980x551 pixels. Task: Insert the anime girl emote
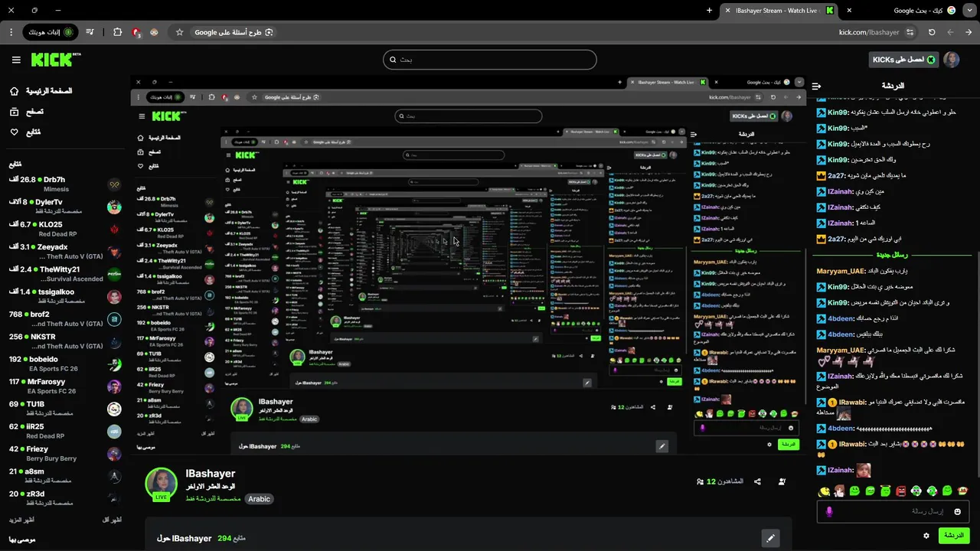pos(840,491)
